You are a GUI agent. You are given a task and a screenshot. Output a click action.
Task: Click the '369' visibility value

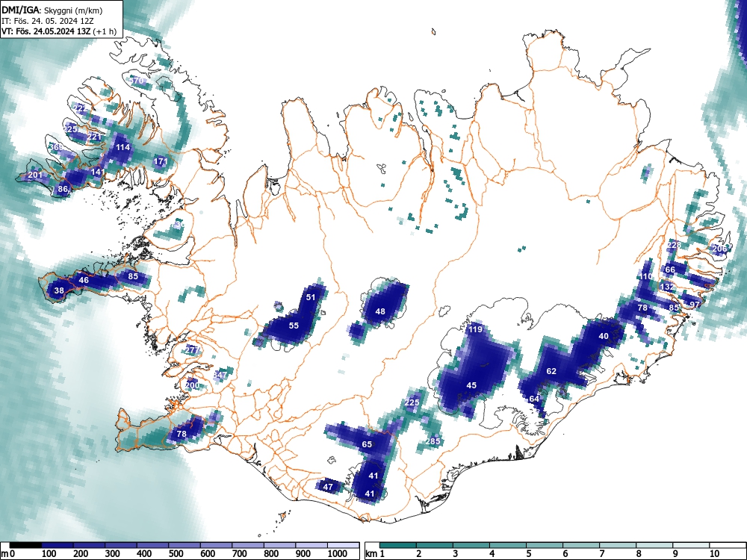56,147
